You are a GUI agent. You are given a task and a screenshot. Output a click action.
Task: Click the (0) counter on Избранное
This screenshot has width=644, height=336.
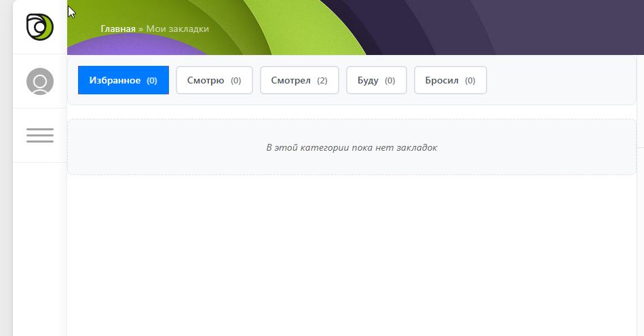(152, 80)
